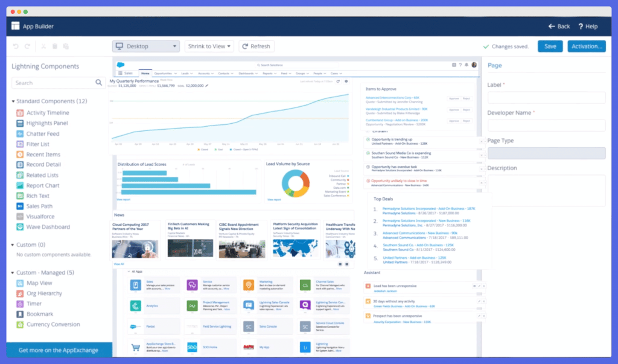Click the delete trash icon in toolbar
Screen dimensions: 618x364
point(55,46)
